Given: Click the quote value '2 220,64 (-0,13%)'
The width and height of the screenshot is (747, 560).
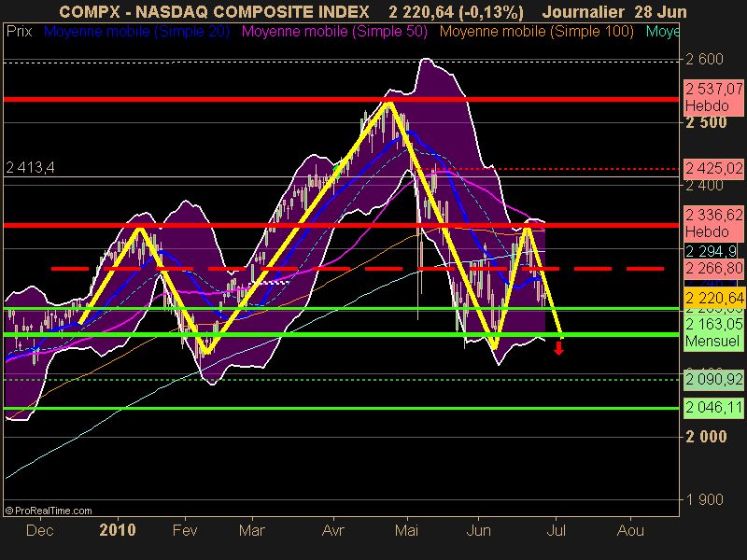Looking at the screenshot, I should click(456, 12).
